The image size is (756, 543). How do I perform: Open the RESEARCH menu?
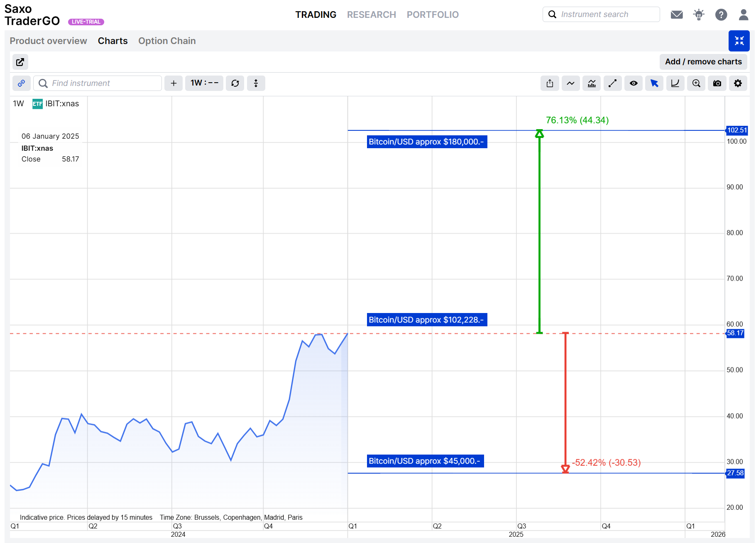coord(371,15)
